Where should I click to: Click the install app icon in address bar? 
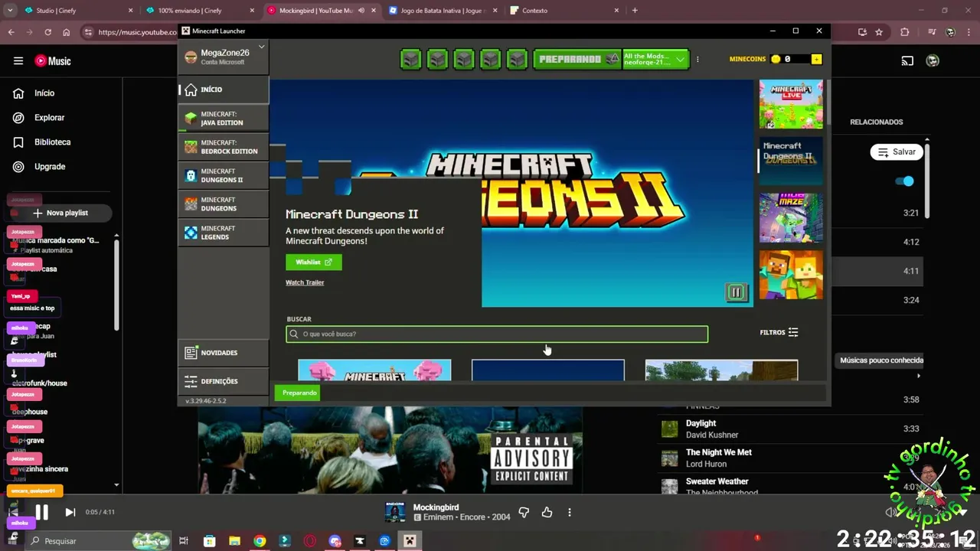[x=862, y=32]
